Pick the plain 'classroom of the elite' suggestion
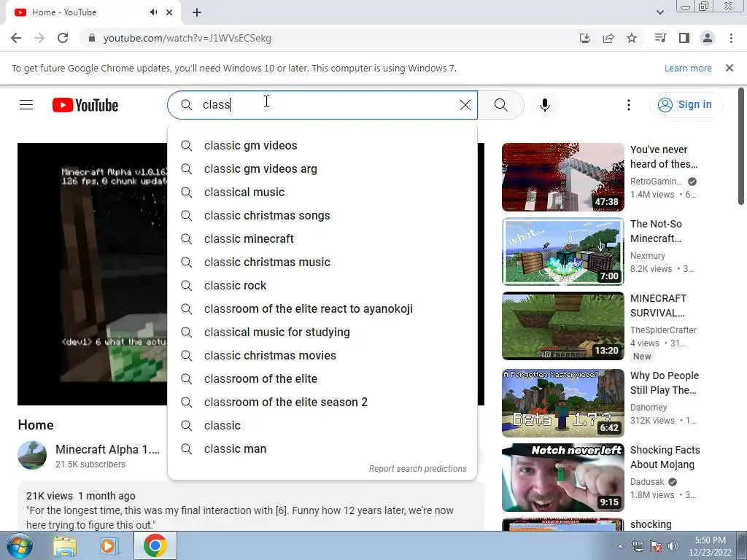The height and width of the screenshot is (560, 747). [x=322, y=378]
